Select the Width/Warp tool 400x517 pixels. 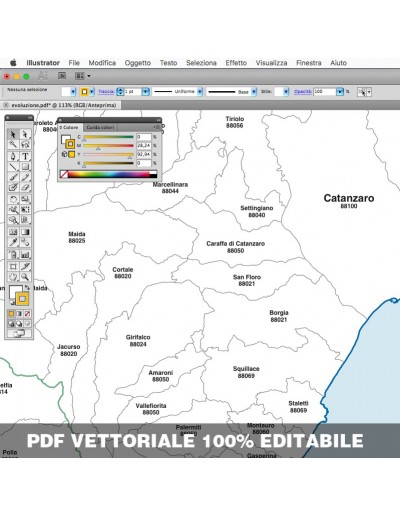[13, 209]
